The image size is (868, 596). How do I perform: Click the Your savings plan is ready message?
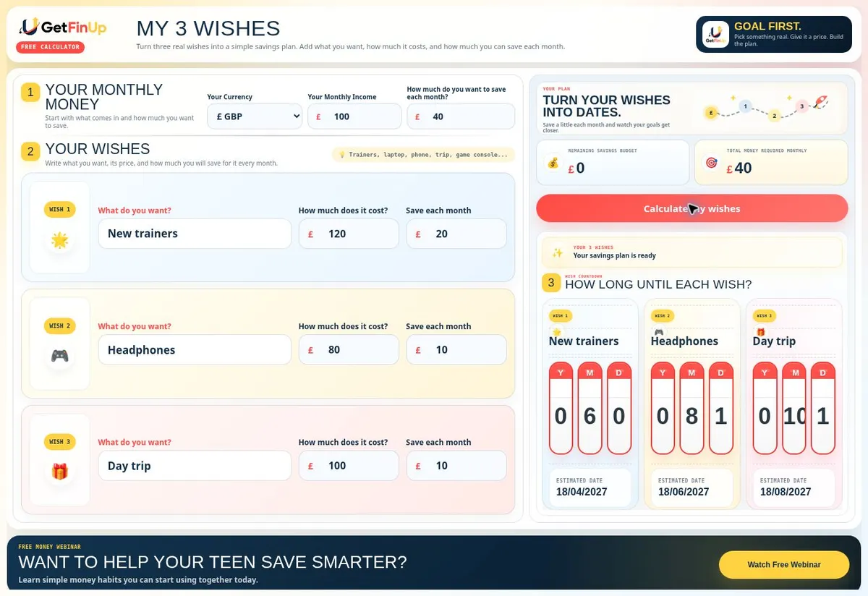pos(615,256)
